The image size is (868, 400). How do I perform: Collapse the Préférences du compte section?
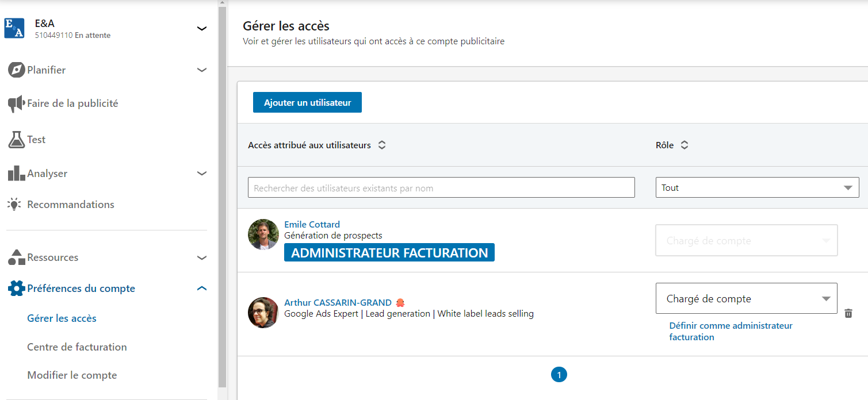click(202, 289)
